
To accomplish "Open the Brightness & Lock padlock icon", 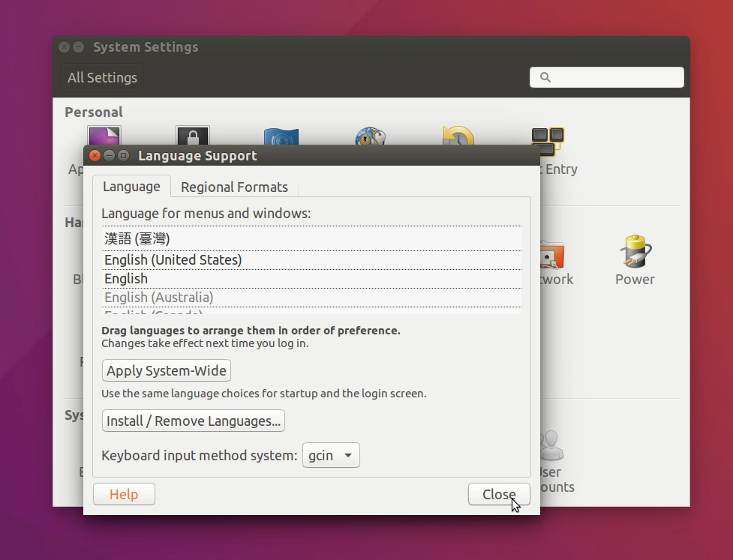I will point(193,136).
